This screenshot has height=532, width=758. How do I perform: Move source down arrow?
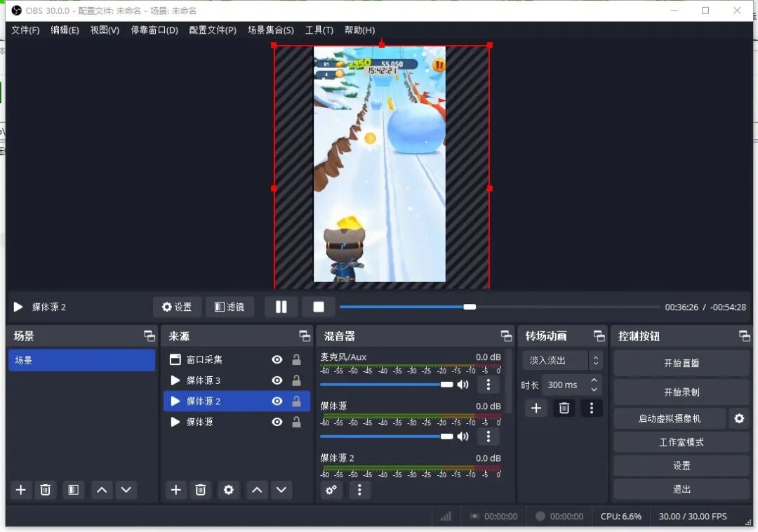[x=281, y=490]
